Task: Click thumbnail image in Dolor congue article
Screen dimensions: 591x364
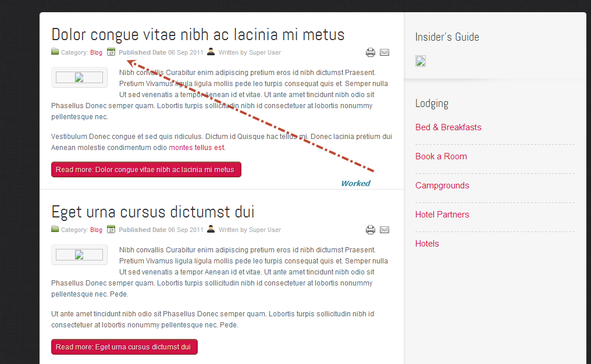Action: tap(79, 77)
